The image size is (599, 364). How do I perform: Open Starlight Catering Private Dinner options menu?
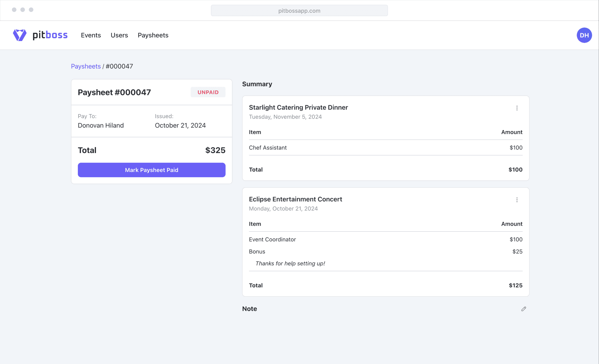(x=517, y=108)
